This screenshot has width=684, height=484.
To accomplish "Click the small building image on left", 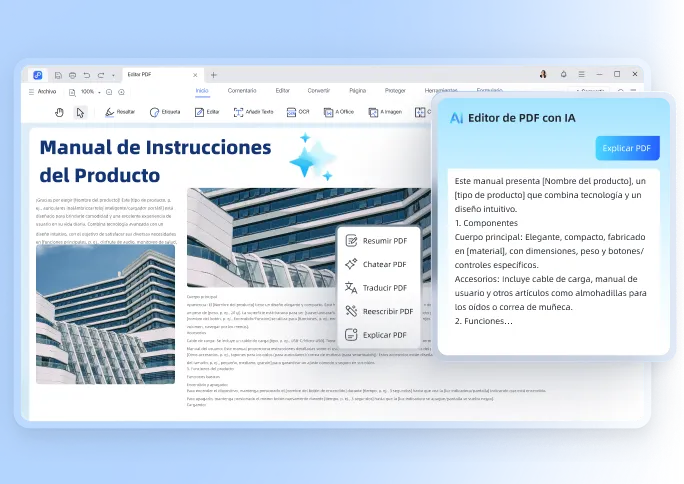I will [x=106, y=314].
